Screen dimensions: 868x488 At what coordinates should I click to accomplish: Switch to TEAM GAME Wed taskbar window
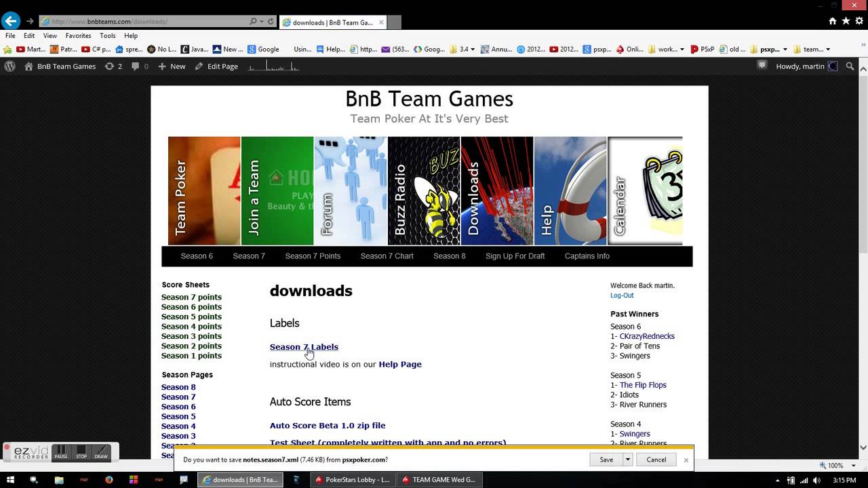pos(439,480)
